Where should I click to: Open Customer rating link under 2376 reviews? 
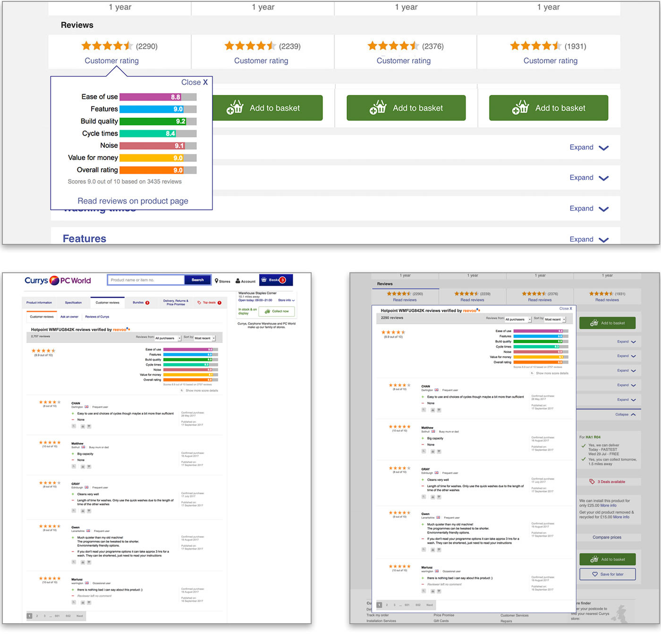[404, 60]
